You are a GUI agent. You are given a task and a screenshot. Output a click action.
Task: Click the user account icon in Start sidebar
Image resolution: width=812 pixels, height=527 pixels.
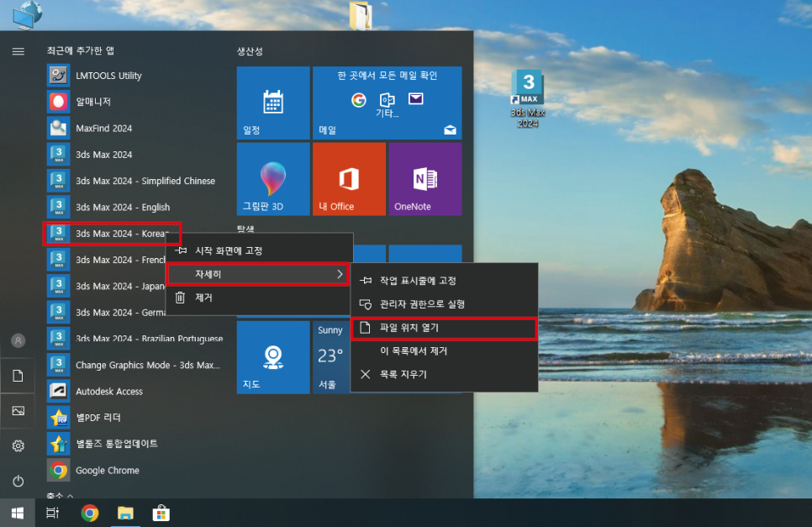[18, 340]
